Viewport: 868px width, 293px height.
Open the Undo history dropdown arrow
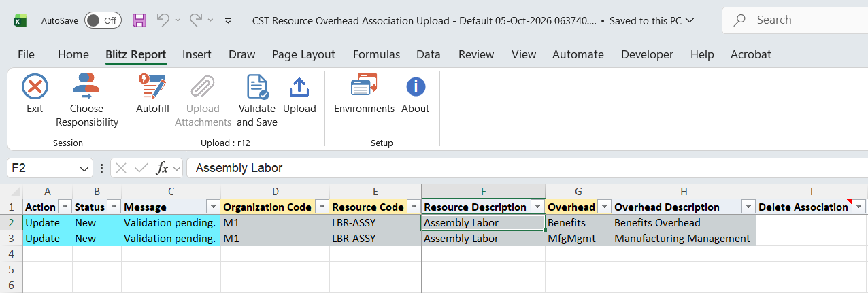coord(178,20)
